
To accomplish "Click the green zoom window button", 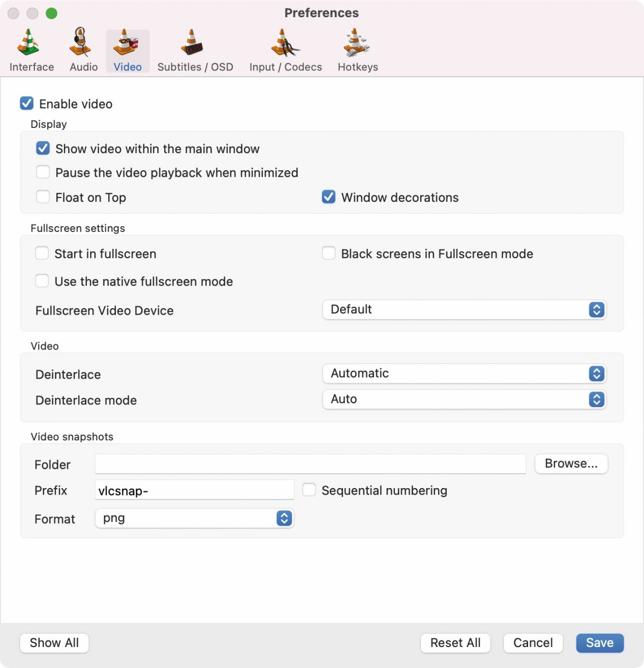I will click(x=52, y=13).
